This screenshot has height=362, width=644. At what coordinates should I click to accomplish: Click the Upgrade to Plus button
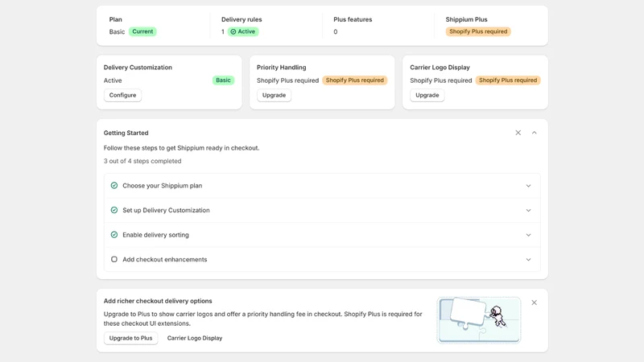tap(130, 338)
